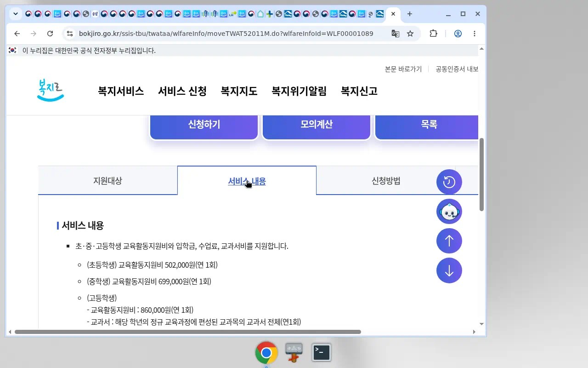This screenshot has height=368, width=588.
Task: Switch to the 지원대상 tab
Action: (107, 180)
